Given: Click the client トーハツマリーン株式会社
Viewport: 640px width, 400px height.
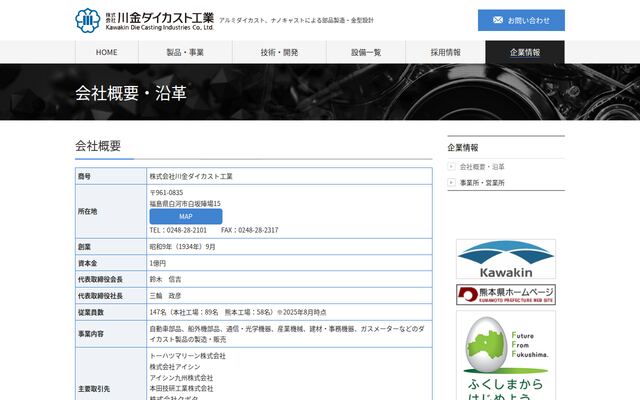Looking at the screenshot, I should [187, 356].
